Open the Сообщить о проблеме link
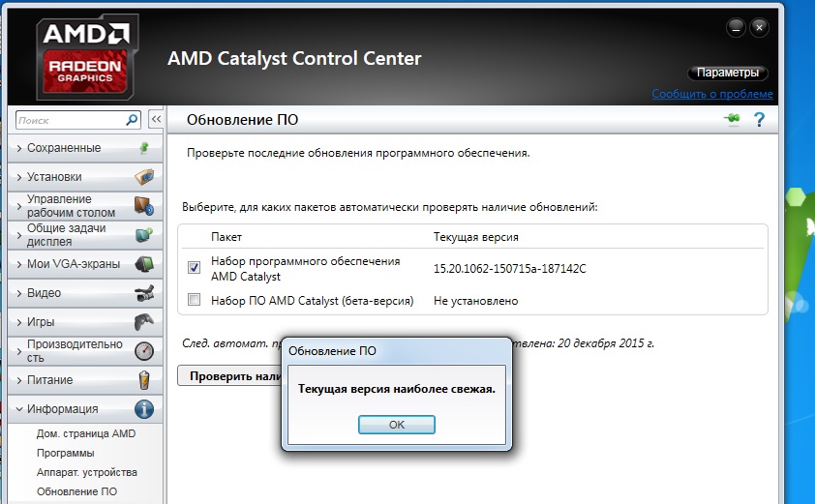This screenshot has width=815, height=504. [711, 94]
